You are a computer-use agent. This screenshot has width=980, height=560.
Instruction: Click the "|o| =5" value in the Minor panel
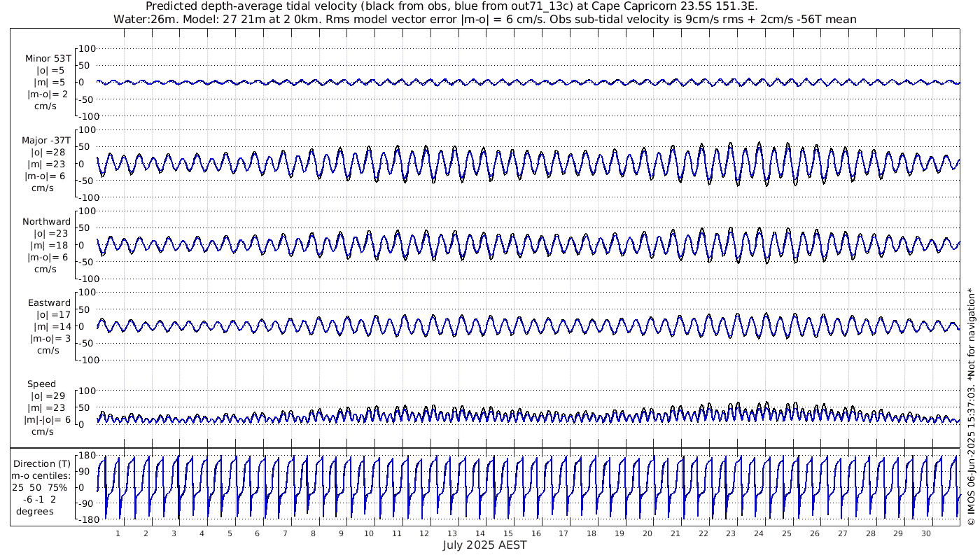point(50,71)
